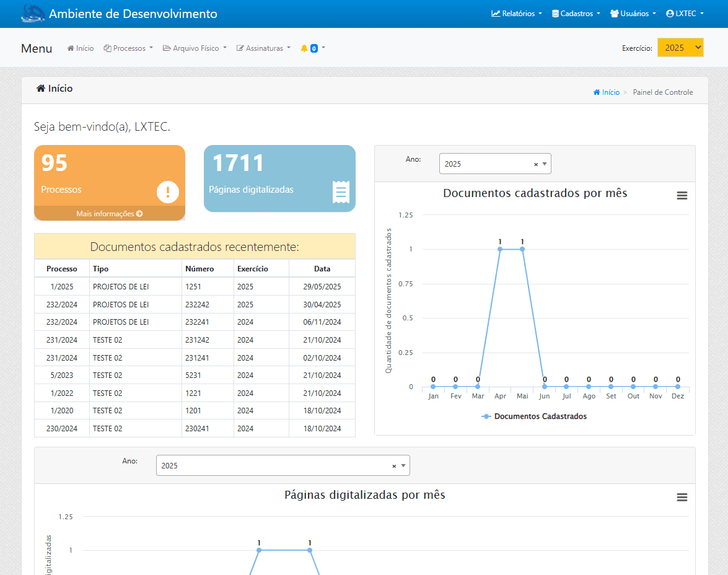Image resolution: width=728 pixels, height=575 pixels.
Task: Open the Arquivo Físico menu
Action: pyautogui.click(x=195, y=48)
